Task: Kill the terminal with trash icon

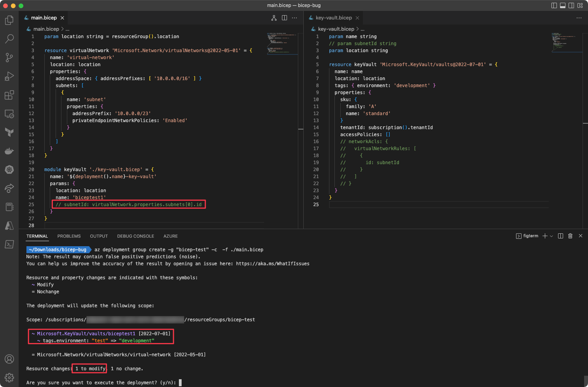Action: tap(570, 236)
